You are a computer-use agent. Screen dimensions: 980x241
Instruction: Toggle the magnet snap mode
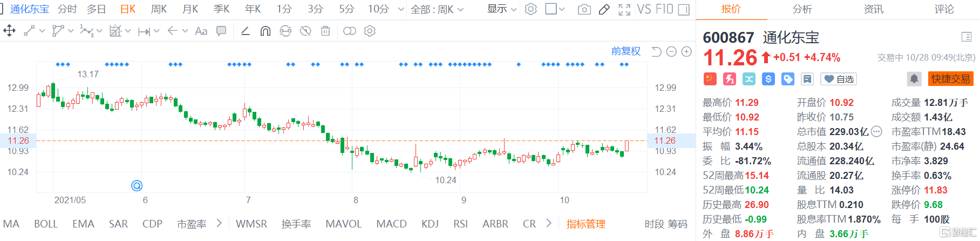[x=265, y=31]
